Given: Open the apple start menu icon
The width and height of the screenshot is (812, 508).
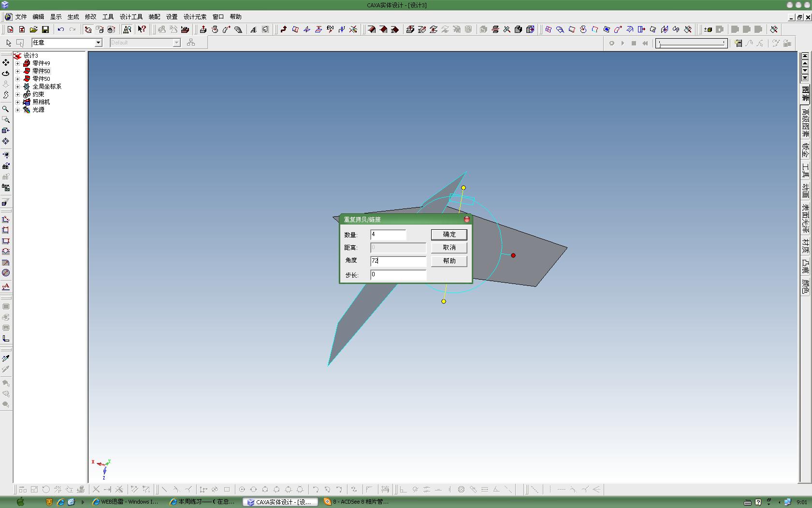Looking at the screenshot, I should (x=20, y=502).
